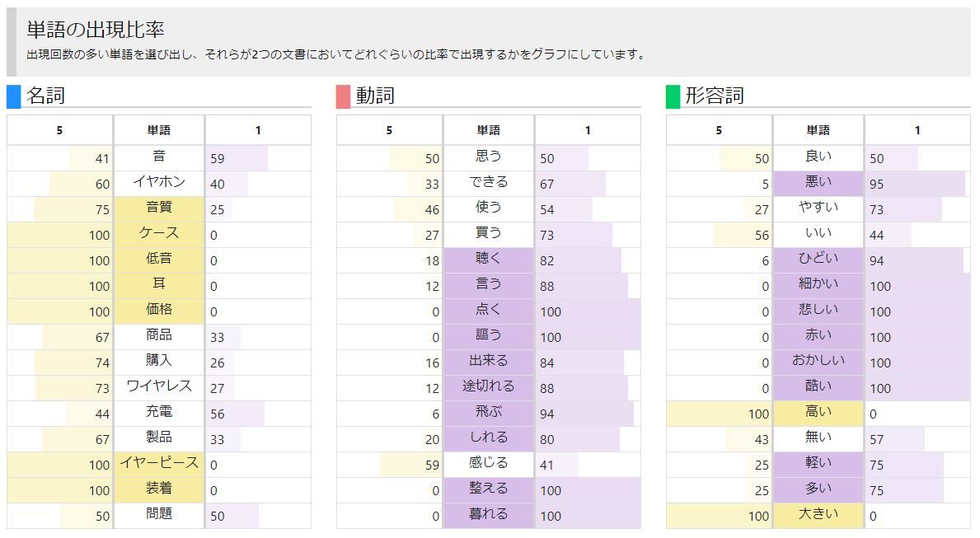Click the 単語 header in the verb table
The height and width of the screenshot is (538, 980).
tap(489, 130)
